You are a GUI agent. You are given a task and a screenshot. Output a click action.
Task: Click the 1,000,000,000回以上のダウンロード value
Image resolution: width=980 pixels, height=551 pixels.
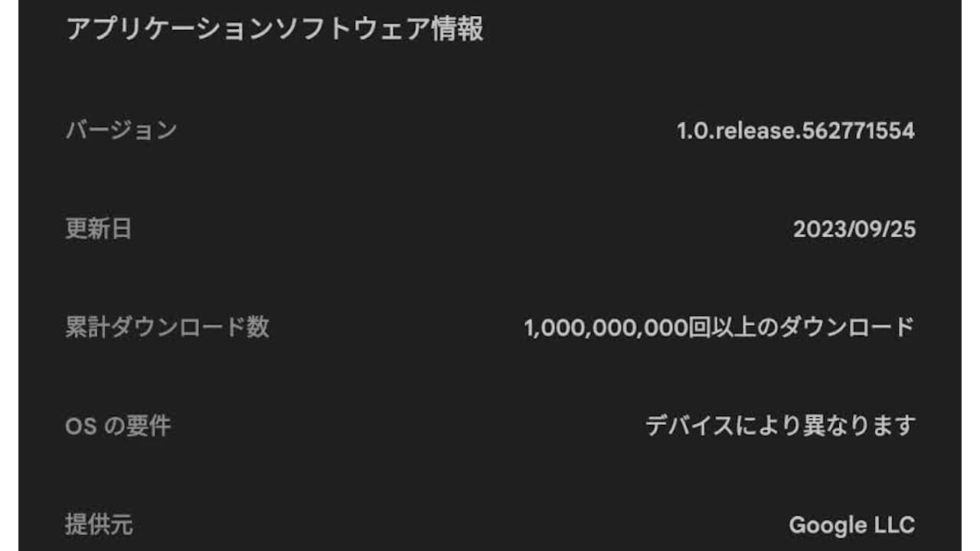719,328
